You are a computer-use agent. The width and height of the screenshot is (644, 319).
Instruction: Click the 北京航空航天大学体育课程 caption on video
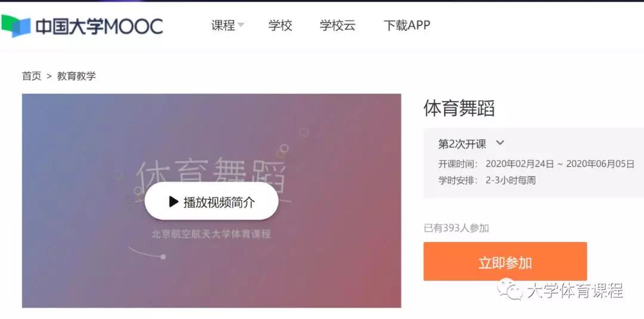tap(211, 234)
